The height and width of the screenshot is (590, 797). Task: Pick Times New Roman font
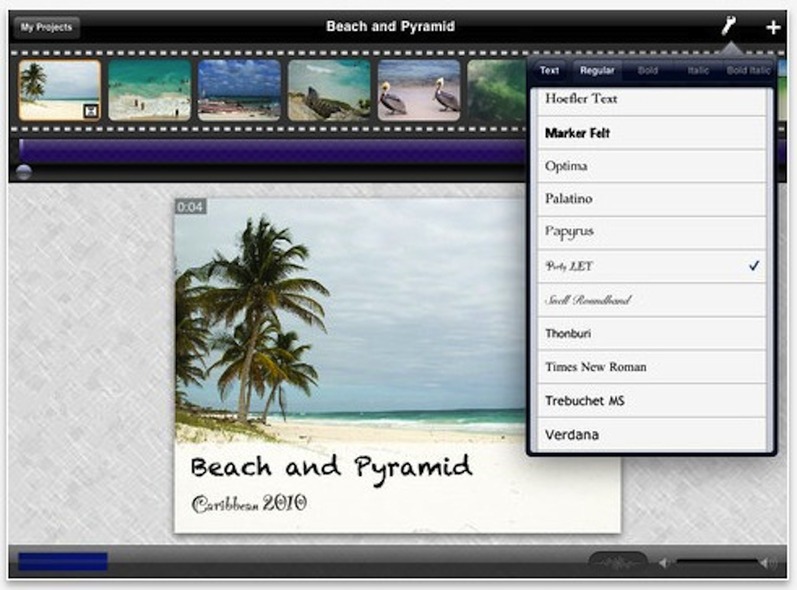pyautogui.click(x=650, y=367)
